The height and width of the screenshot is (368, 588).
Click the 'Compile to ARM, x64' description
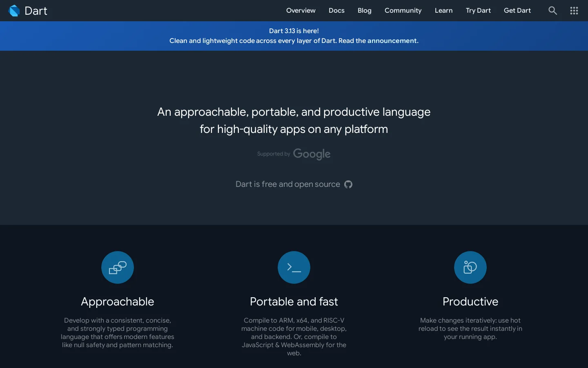(x=294, y=337)
